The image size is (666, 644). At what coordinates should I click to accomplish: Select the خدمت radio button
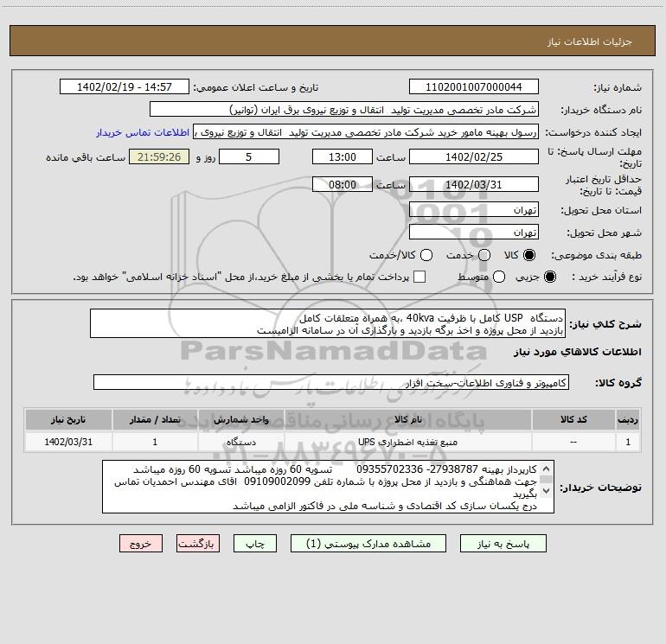pyautogui.click(x=484, y=255)
